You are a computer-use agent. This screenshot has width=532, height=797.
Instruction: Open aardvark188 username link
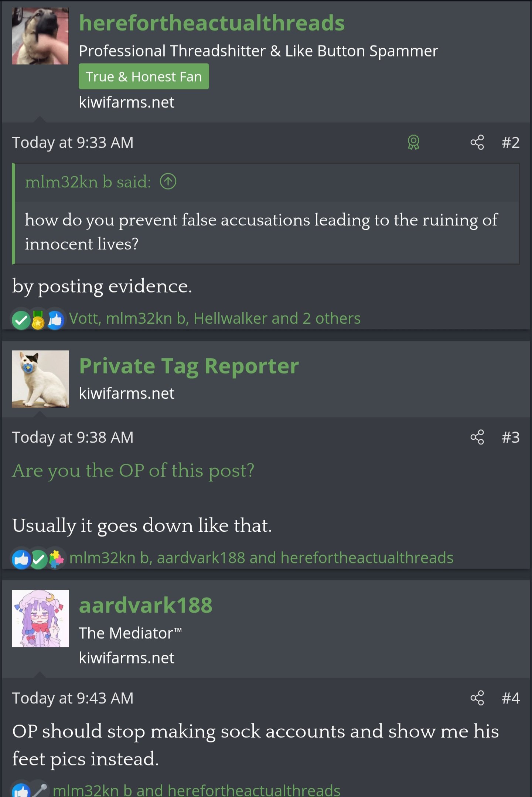point(146,605)
